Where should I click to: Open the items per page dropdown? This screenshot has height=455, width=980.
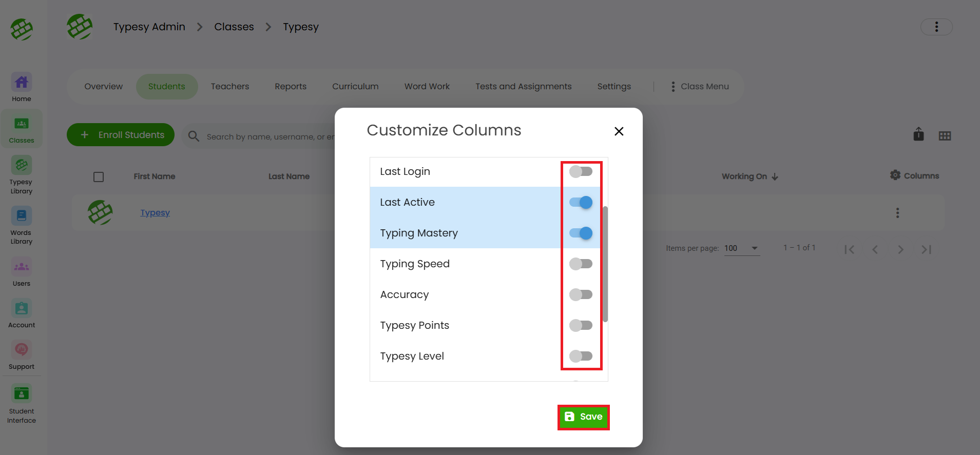741,248
